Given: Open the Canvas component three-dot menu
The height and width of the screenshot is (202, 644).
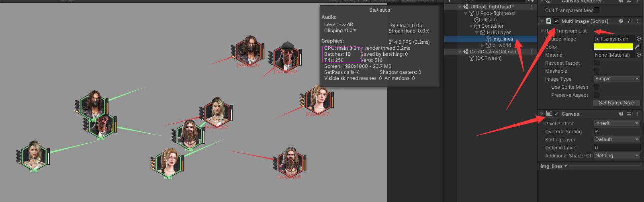Looking at the screenshot, I should pos(637,114).
